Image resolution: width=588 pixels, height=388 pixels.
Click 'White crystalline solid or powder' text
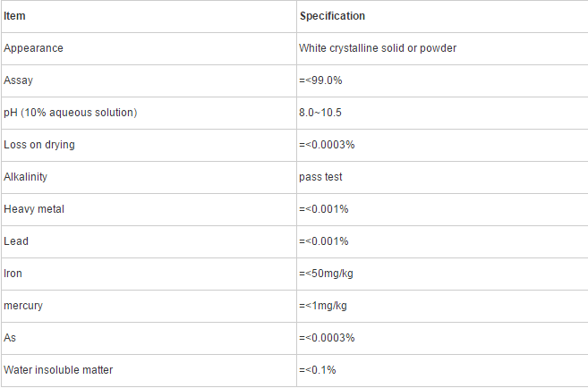(378, 48)
